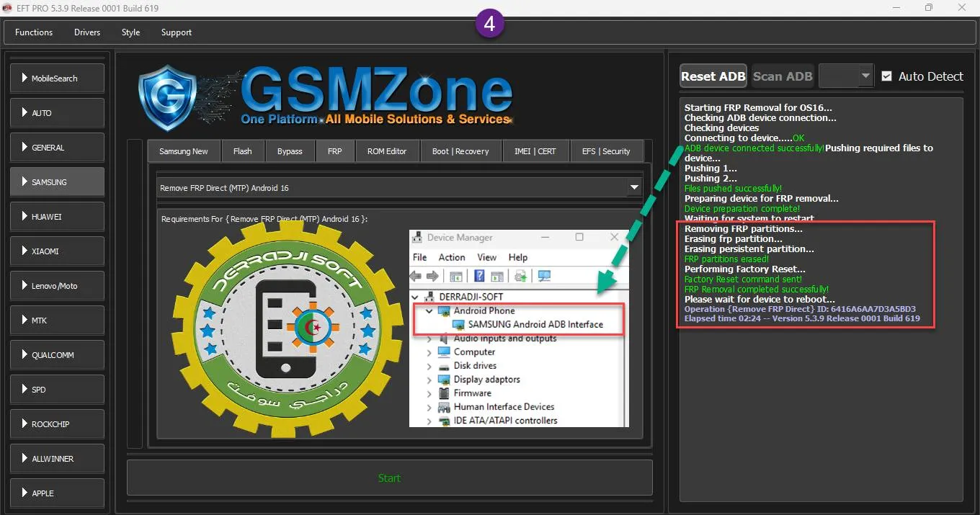This screenshot has width=980, height=515.
Task: Click the Device Manager help question-mark icon
Action: [479, 277]
